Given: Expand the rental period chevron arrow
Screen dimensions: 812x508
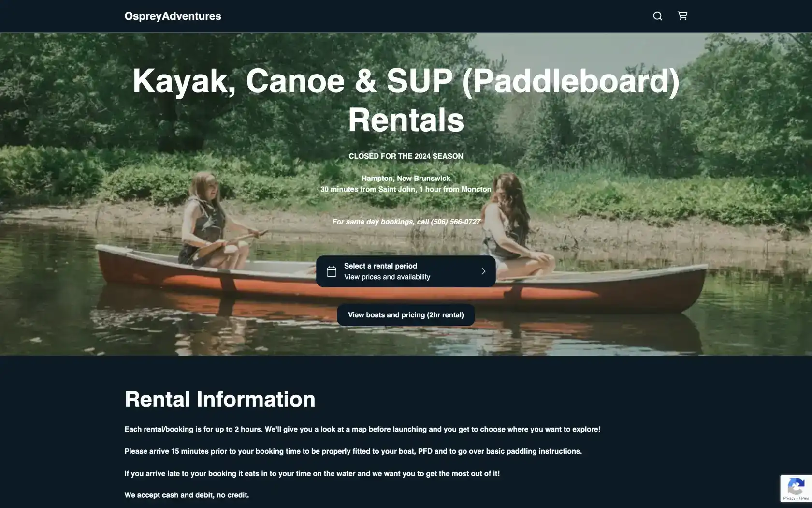Looking at the screenshot, I should (483, 271).
